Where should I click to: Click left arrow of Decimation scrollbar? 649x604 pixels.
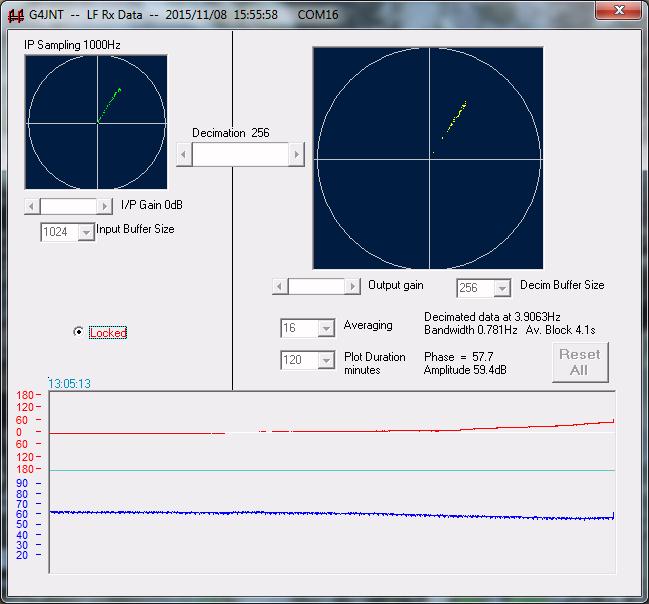(x=184, y=155)
